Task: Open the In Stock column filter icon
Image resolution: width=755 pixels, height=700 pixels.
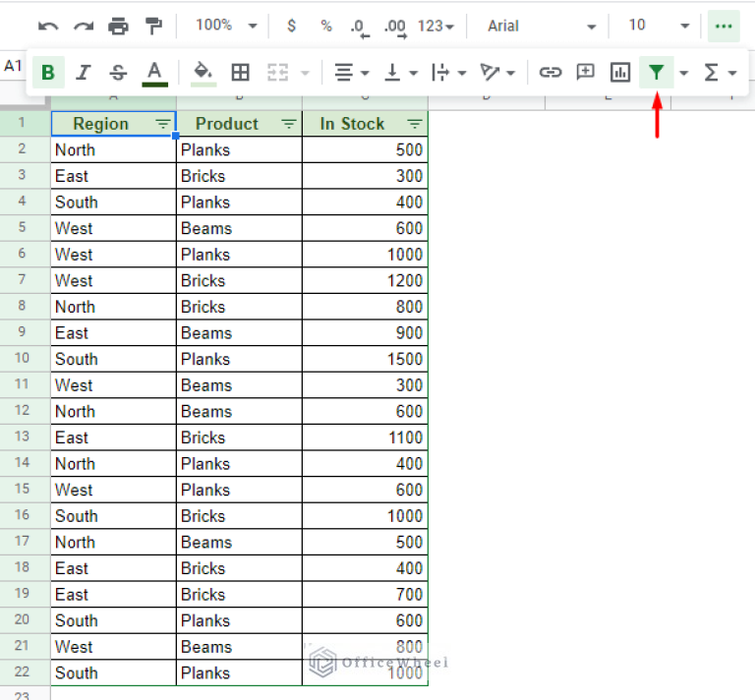Action: coord(415,124)
